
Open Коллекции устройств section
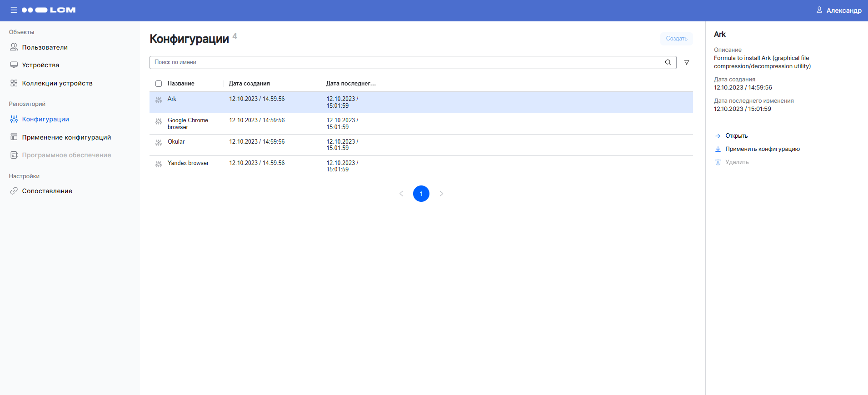(x=57, y=83)
